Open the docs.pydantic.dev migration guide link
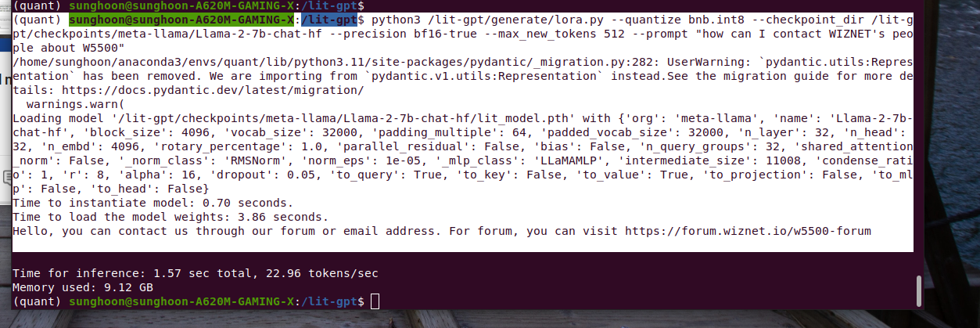The image size is (980, 328). tap(212, 90)
